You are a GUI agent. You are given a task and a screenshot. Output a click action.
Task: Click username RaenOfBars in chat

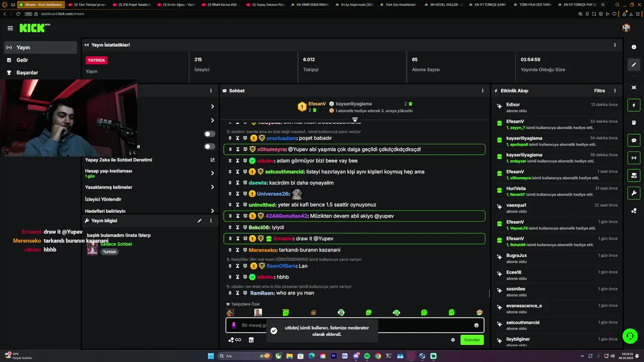click(x=281, y=266)
